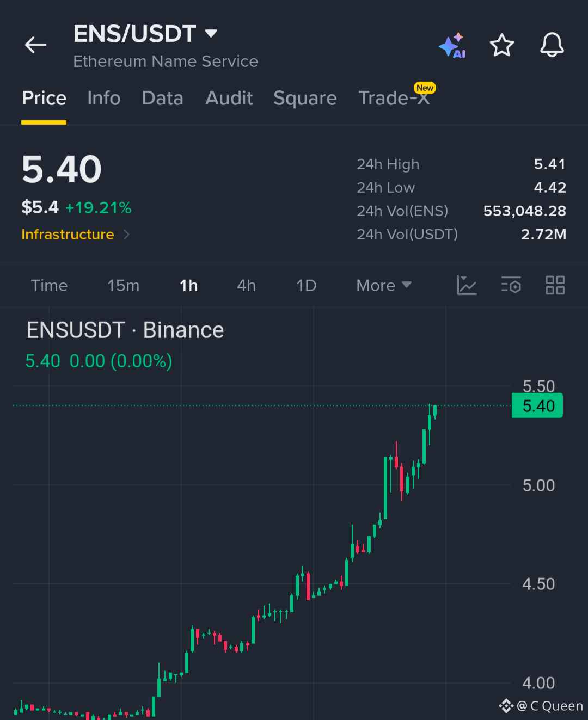Switch to the Audit tab

[x=229, y=99]
